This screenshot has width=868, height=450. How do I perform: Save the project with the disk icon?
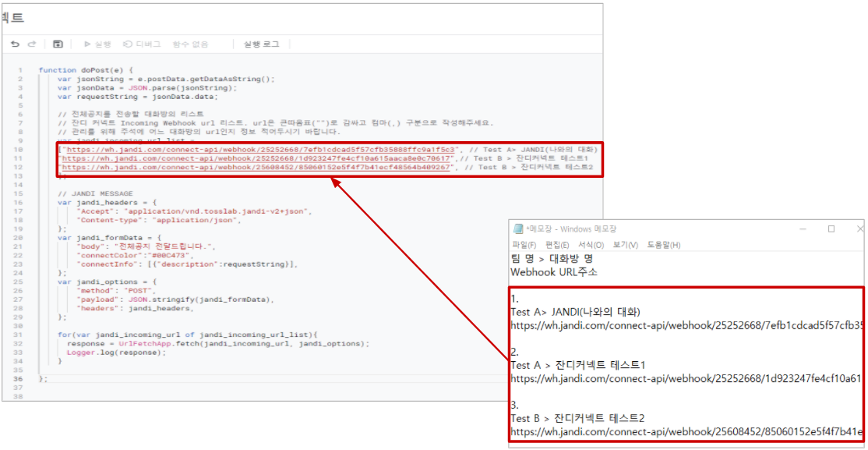[58, 44]
